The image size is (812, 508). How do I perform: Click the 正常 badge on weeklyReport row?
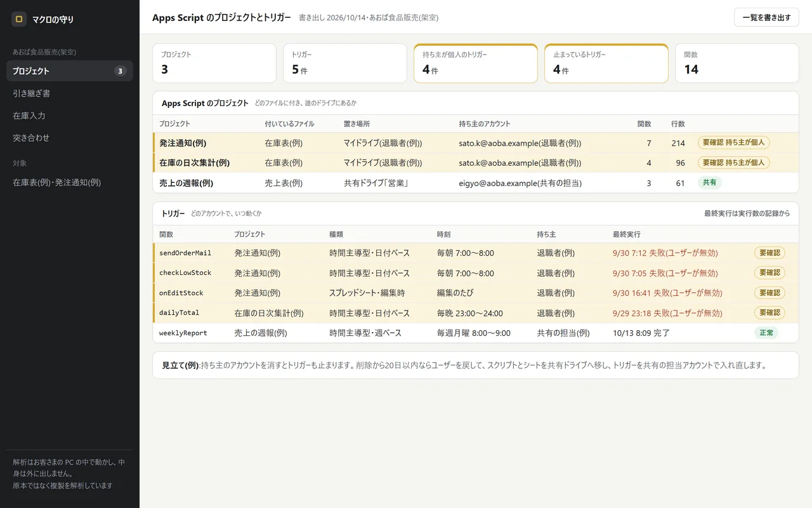point(766,333)
